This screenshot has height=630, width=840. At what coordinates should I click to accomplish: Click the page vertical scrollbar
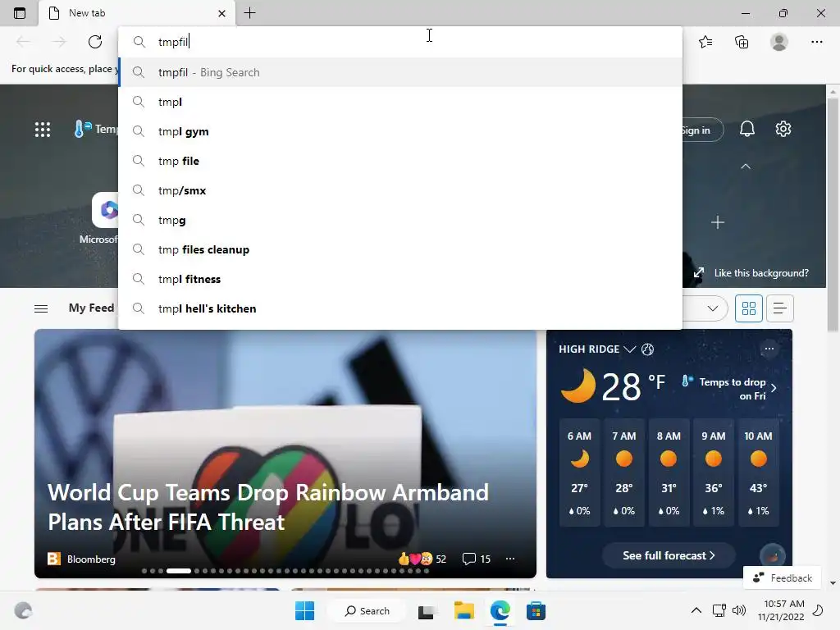[833, 217]
